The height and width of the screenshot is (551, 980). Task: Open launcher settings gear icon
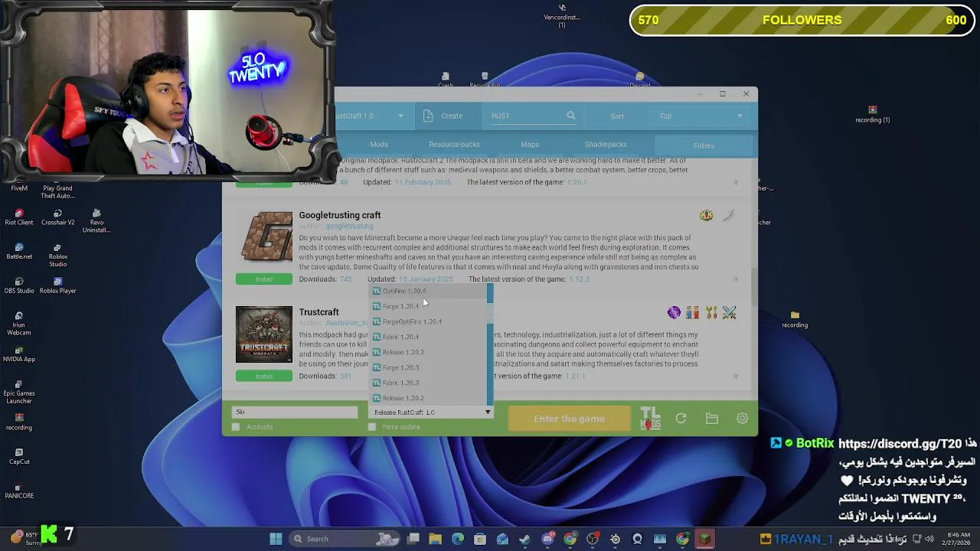point(742,419)
